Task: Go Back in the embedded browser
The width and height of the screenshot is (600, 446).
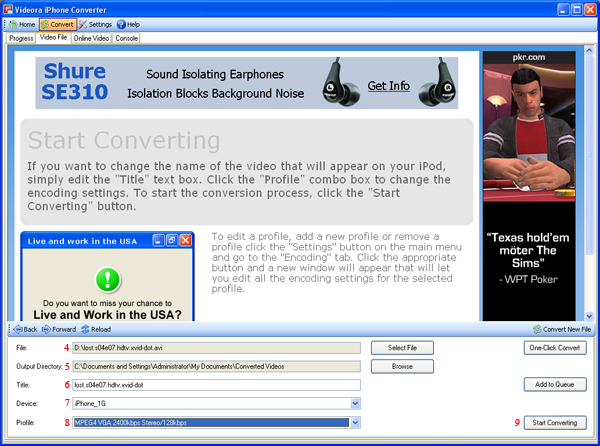Action: click(x=25, y=329)
